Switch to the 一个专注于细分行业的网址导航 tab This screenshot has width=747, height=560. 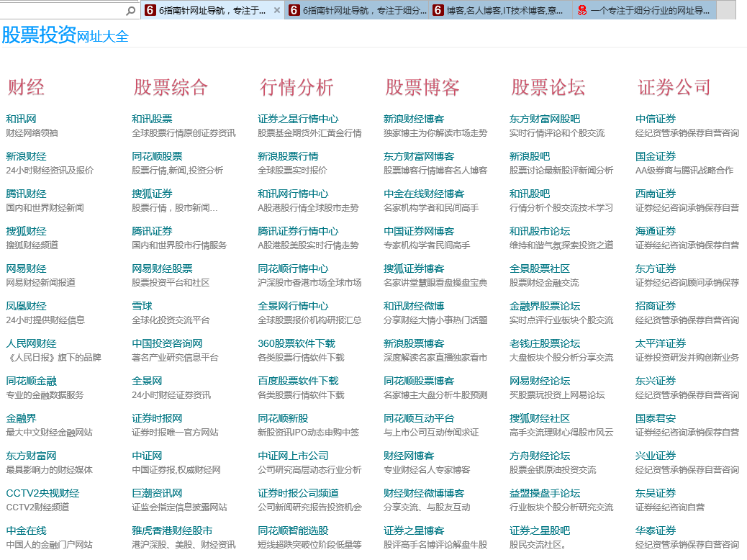644,10
